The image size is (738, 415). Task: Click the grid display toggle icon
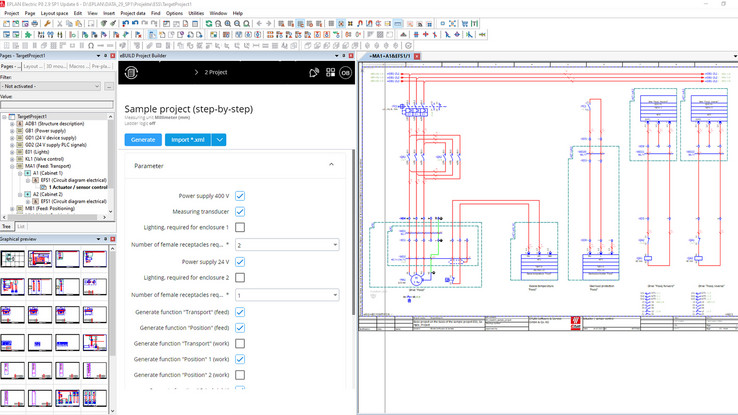tap(331, 24)
